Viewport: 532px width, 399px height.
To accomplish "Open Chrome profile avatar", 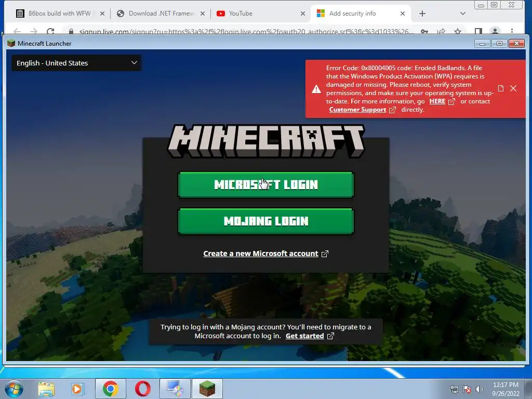I will pyautogui.click(x=495, y=31).
